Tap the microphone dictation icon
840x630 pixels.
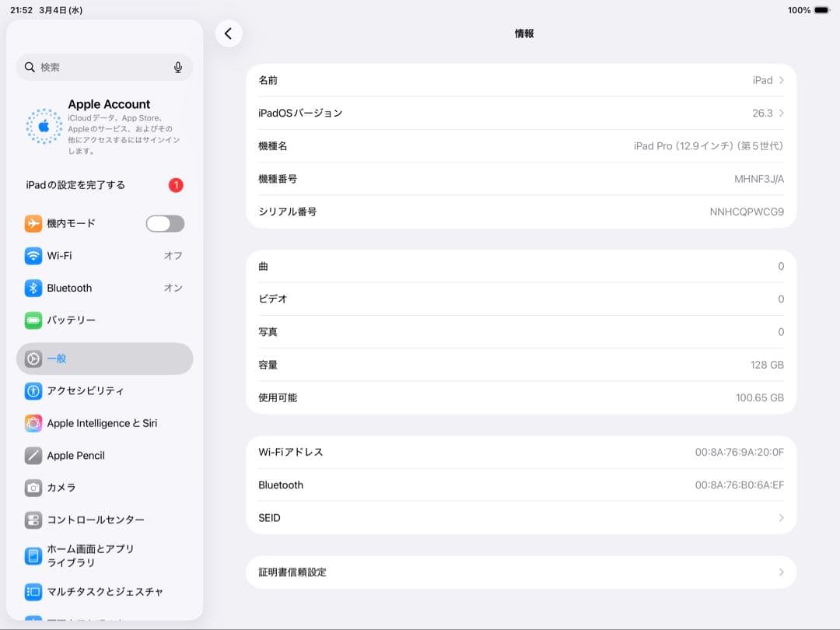click(178, 67)
